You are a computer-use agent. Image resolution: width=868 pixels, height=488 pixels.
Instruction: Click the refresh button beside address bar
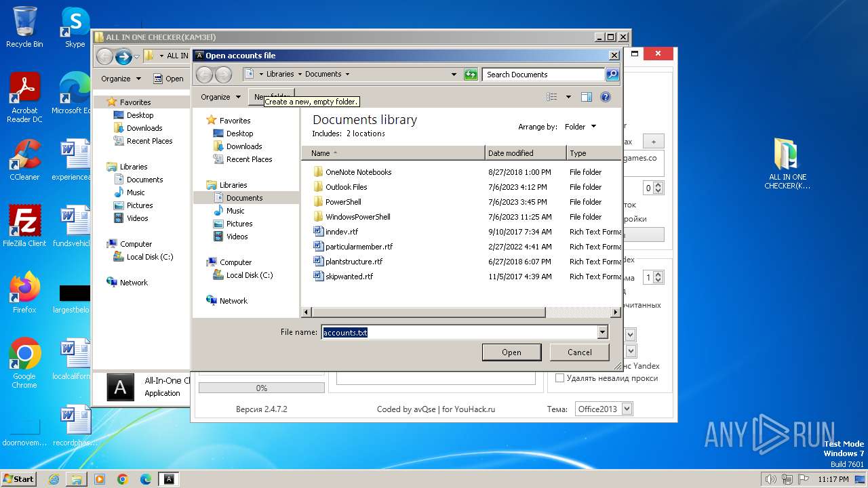click(471, 75)
